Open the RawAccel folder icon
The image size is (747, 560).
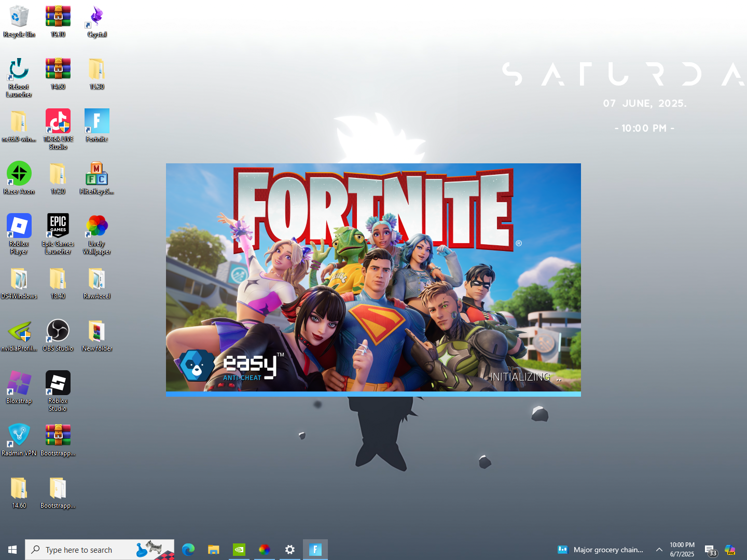[x=97, y=283]
